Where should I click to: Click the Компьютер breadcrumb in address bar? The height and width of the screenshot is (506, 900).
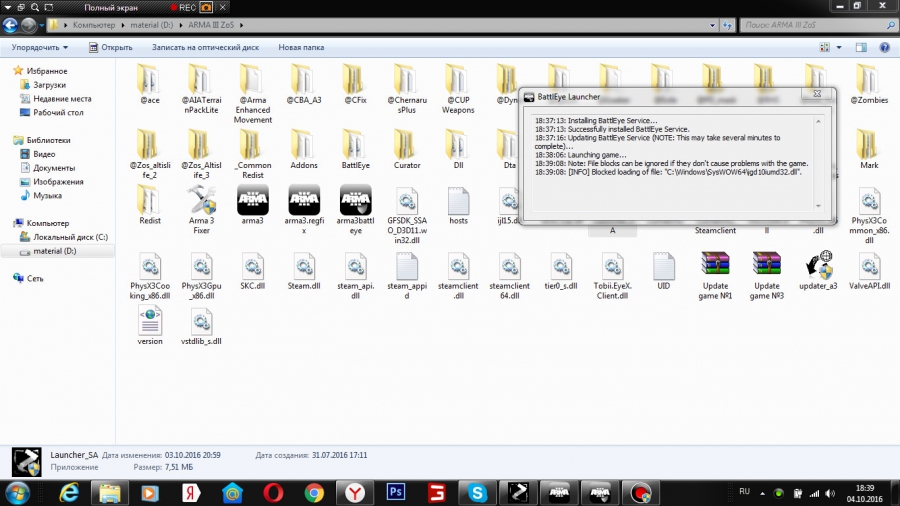(94, 25)
